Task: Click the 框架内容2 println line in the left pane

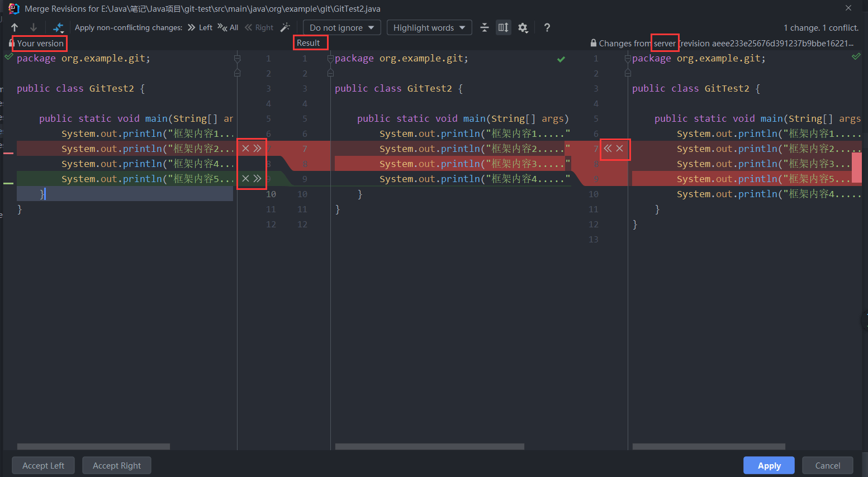Action: coord(148,149)
